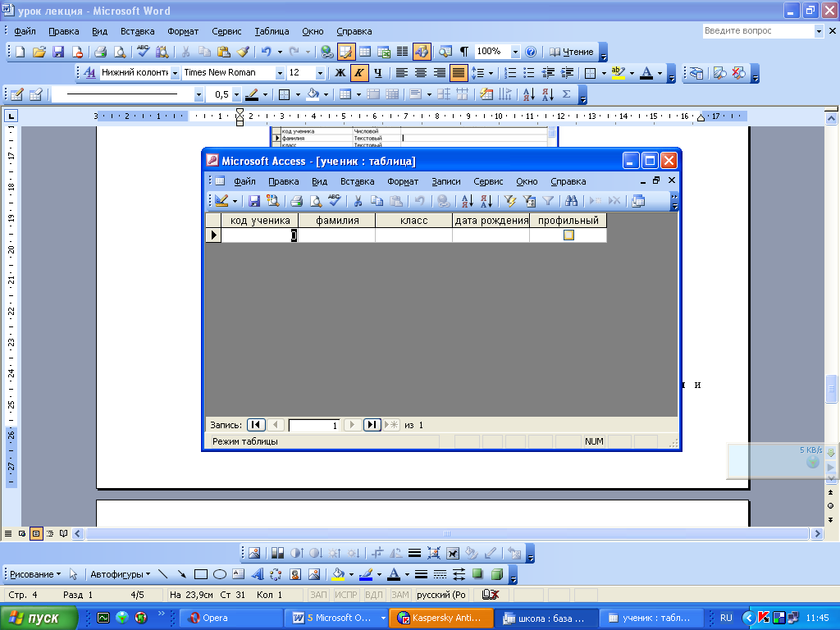Image resolution: width=840 pixels, height=630 pixels.
Task: Click the Access sort descending icon
Action: point(486,201)
